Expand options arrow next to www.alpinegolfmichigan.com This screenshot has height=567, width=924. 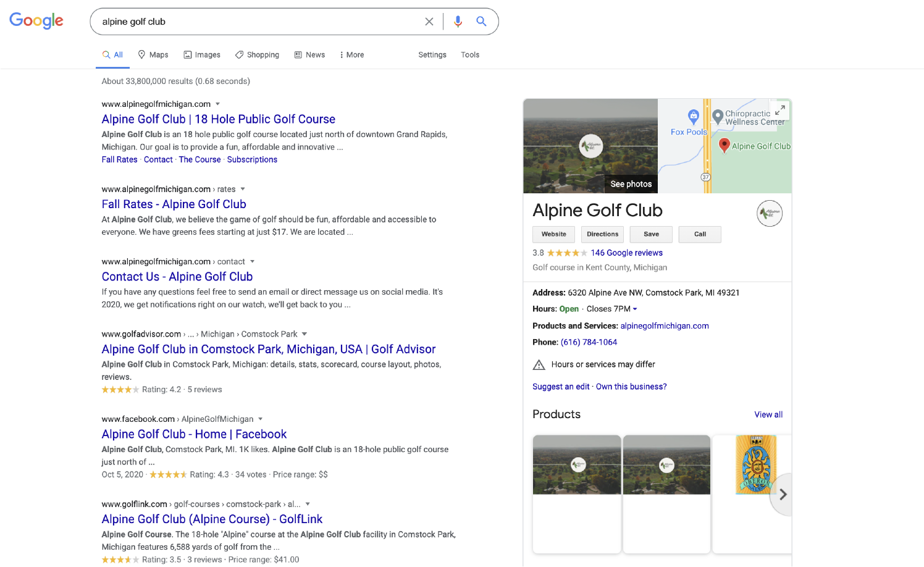pyautogui.click(x=217, y=104)
